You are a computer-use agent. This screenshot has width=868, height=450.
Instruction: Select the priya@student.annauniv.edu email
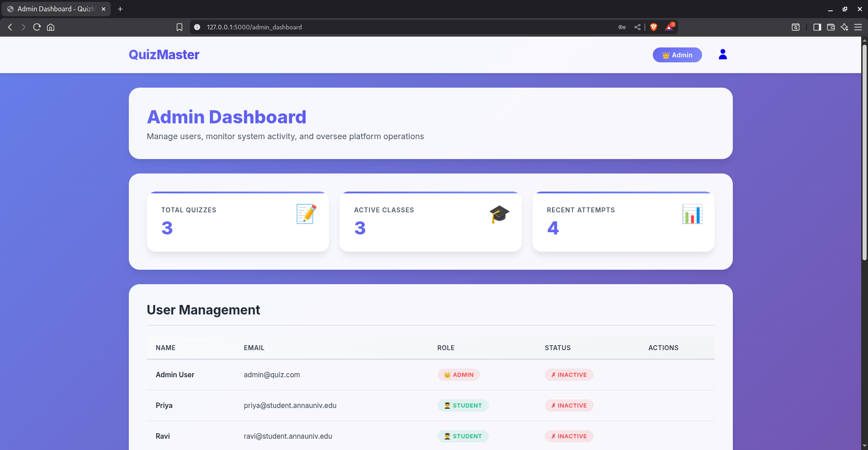pos(290,406)
